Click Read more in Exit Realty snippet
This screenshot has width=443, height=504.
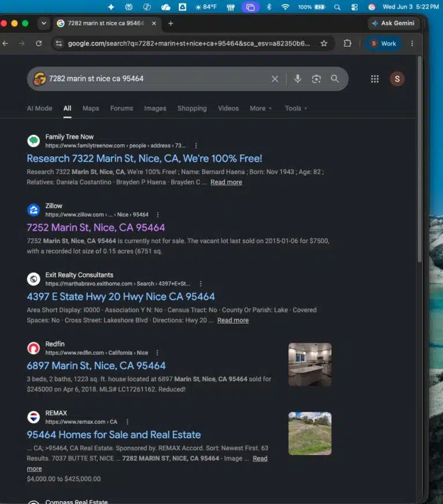233,321
